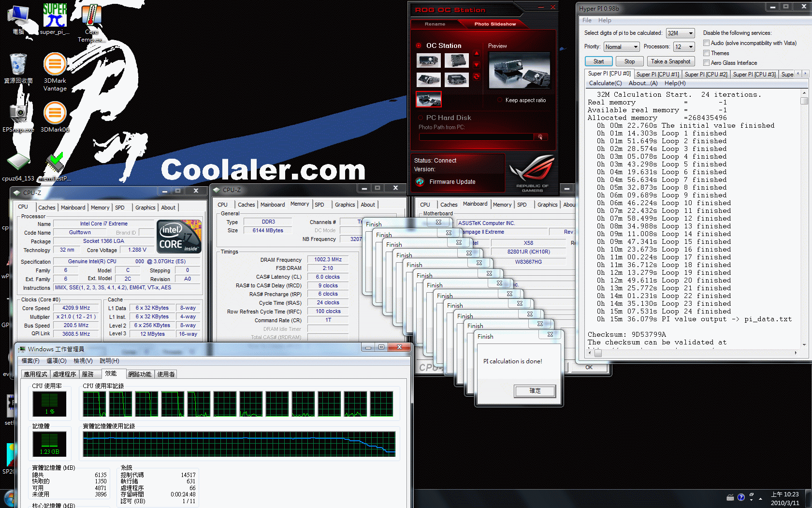The width and height of the screenshot is (812, 508).
Task: Open the super_pi desktop shortcut
Action: coord(55,18)
